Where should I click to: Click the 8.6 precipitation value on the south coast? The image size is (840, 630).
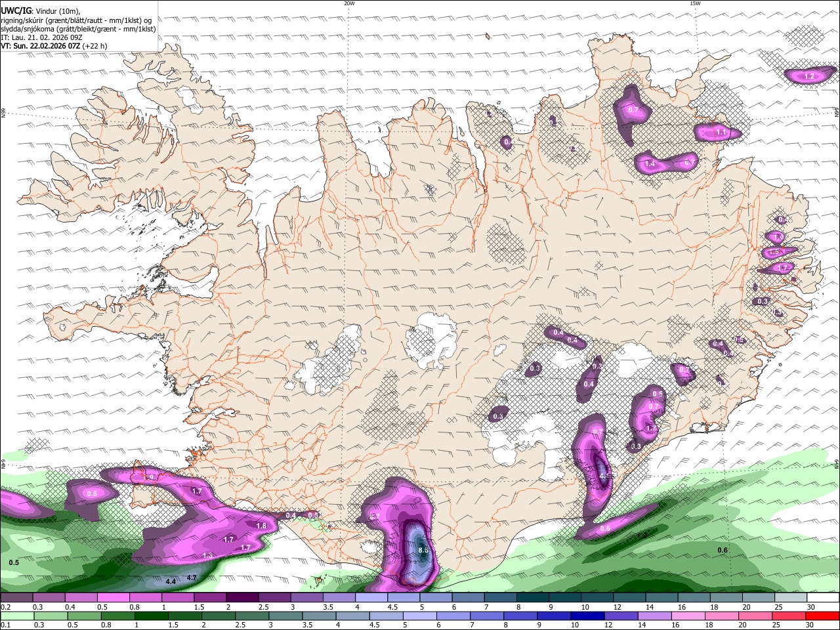[x=423, y=550]
